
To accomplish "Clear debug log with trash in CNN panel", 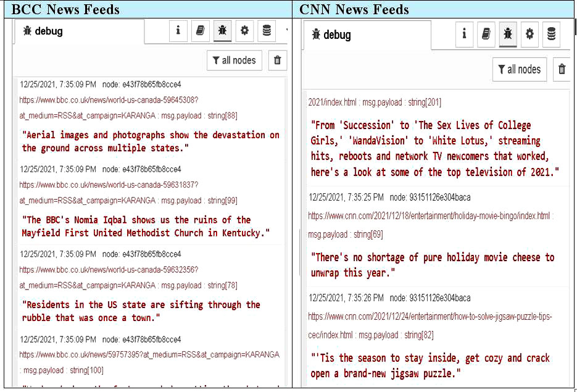I will (x=562, y=70).
